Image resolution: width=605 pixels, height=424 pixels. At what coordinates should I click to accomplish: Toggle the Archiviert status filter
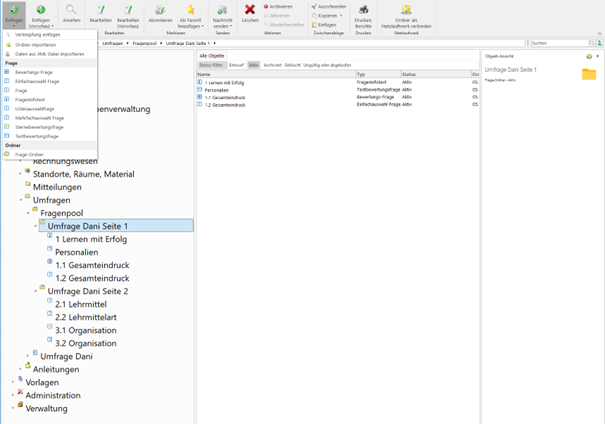click(272, 65)
